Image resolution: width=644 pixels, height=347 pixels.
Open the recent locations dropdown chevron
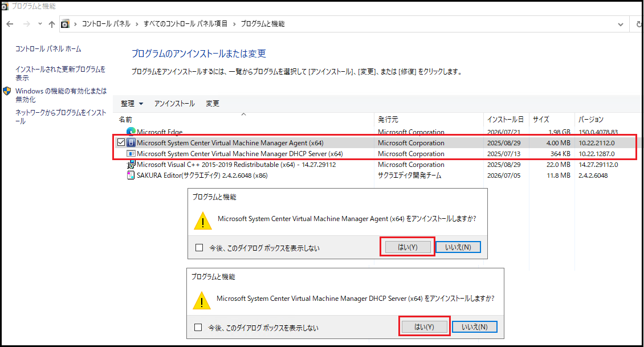40,24
